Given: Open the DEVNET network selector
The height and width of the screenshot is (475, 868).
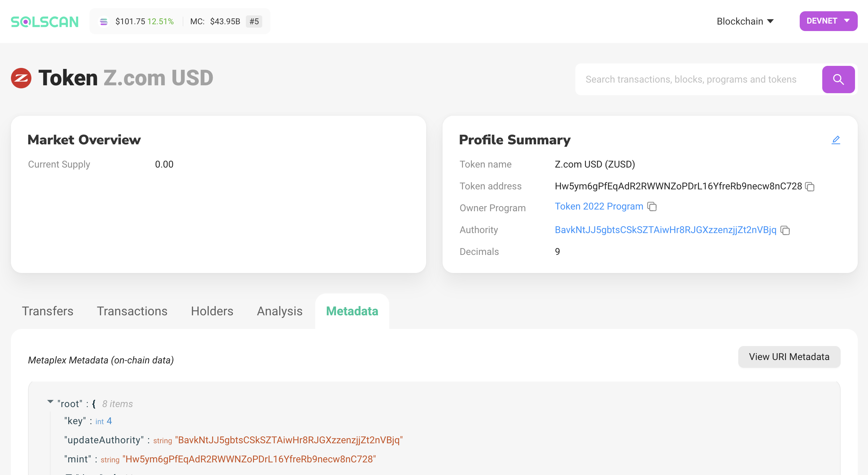Looking at the screenshot, I should click(828, 21).
